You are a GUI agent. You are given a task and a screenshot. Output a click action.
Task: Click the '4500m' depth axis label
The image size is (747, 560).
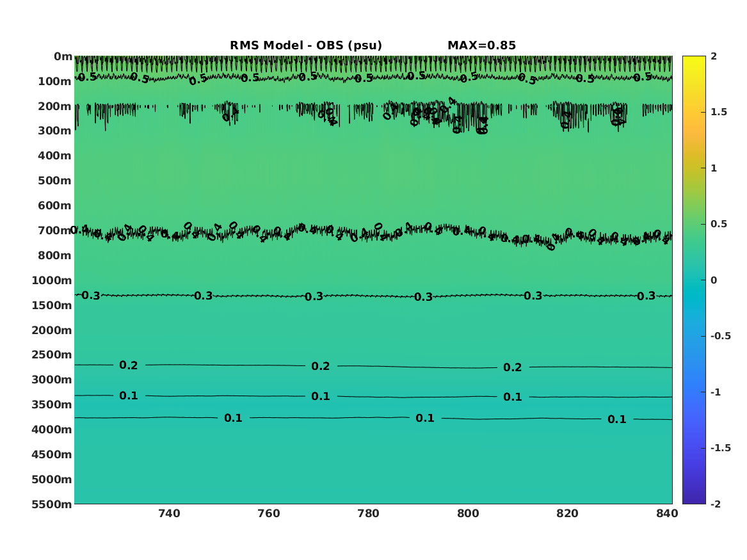coord(52,454)
